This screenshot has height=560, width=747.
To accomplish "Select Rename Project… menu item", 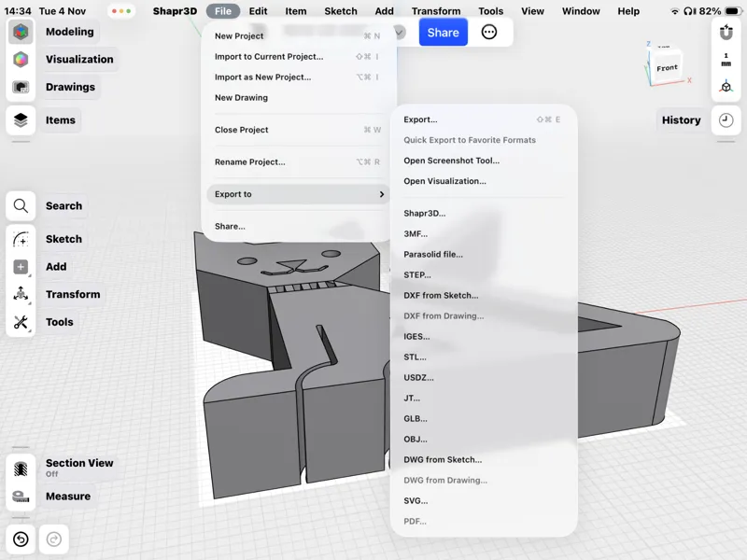I will tap(298, 161).
